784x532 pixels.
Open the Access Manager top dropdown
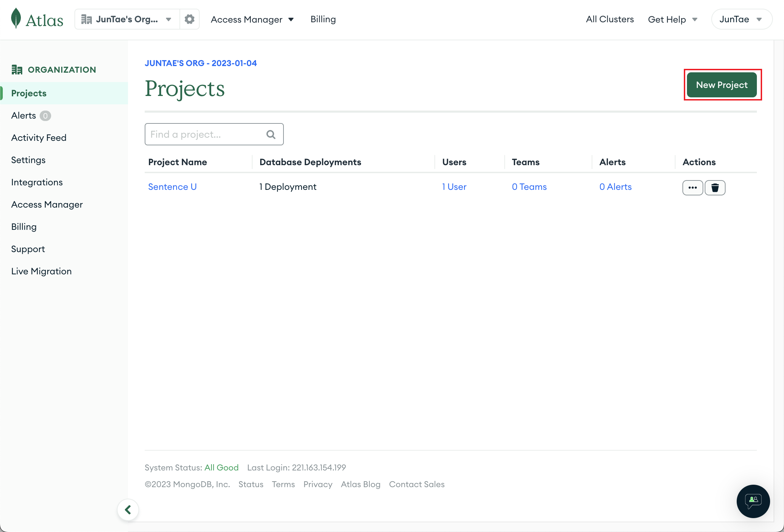(252, 19)
